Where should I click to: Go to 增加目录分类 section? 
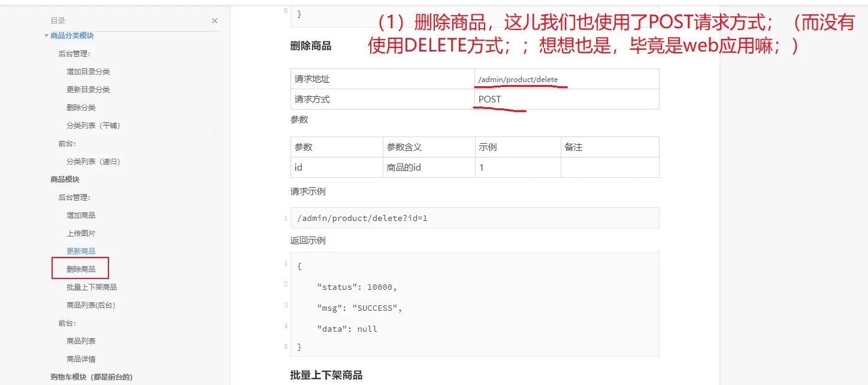88,72
